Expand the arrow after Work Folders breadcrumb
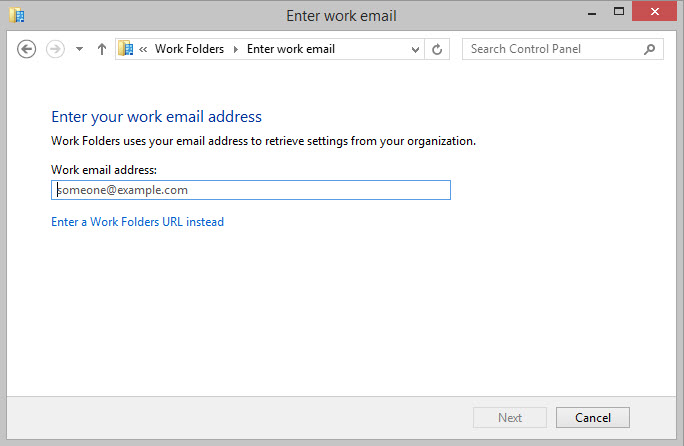Viewport: 684px width, 446px height. coord(236,49)
